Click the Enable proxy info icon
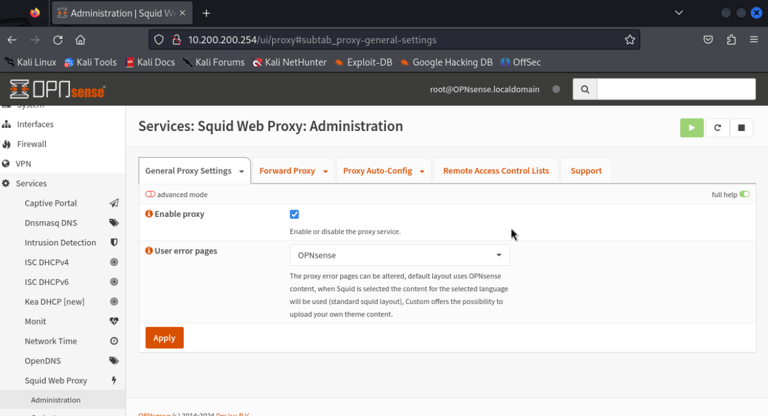 149,214
